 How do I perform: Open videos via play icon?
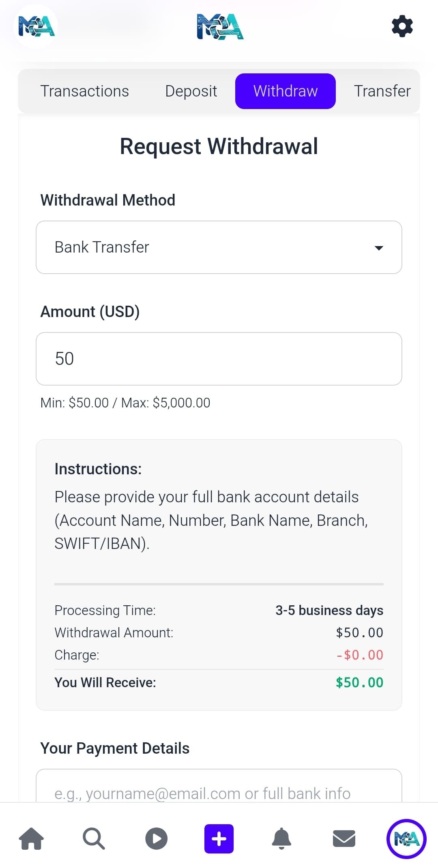[157, 838]
